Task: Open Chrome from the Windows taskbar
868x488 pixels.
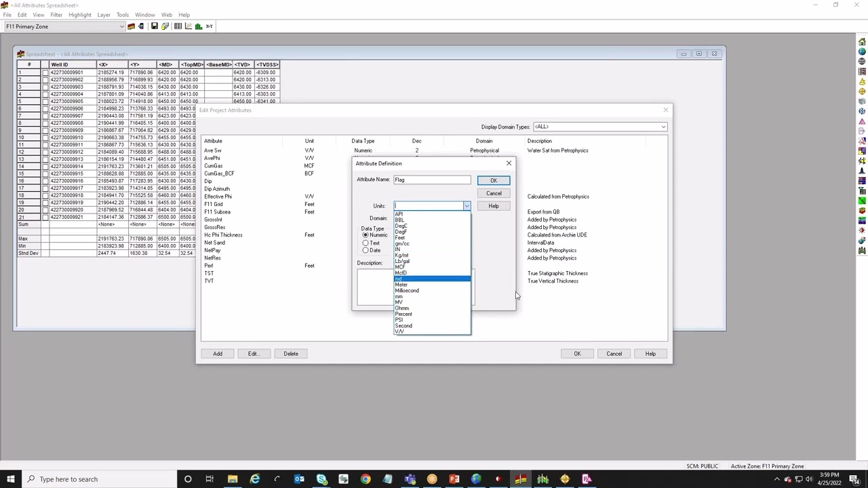Action: (366, 479)
